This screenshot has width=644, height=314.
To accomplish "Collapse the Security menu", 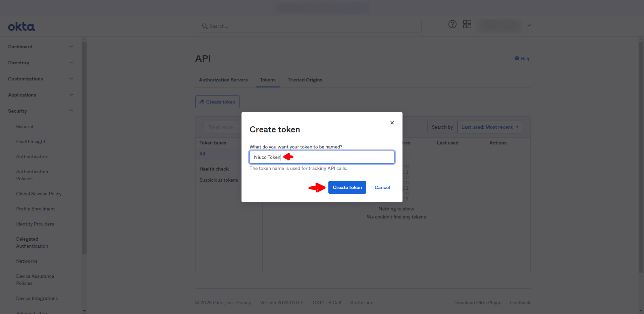I will (41, 111).
